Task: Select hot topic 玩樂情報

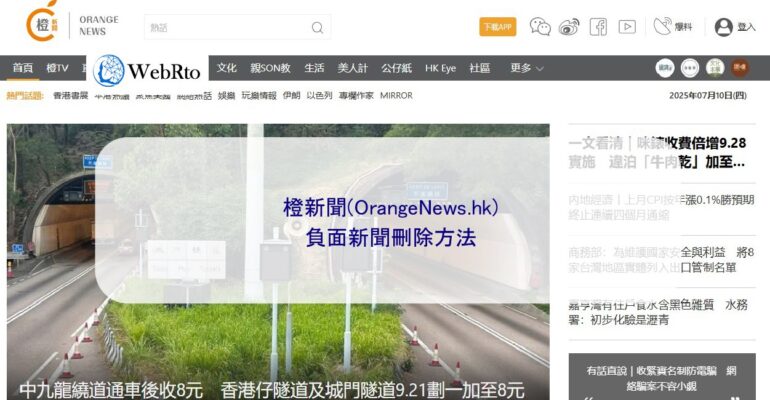Action: coord(259,95)
